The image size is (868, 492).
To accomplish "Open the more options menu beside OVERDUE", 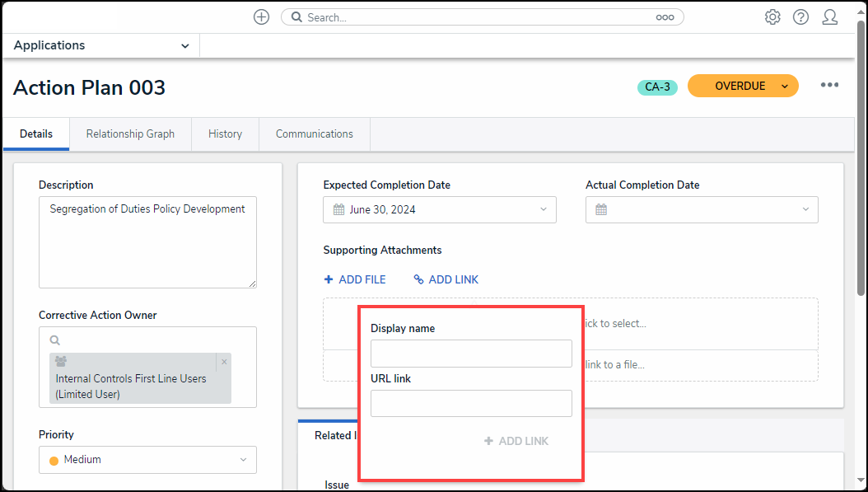I will 829,86.
